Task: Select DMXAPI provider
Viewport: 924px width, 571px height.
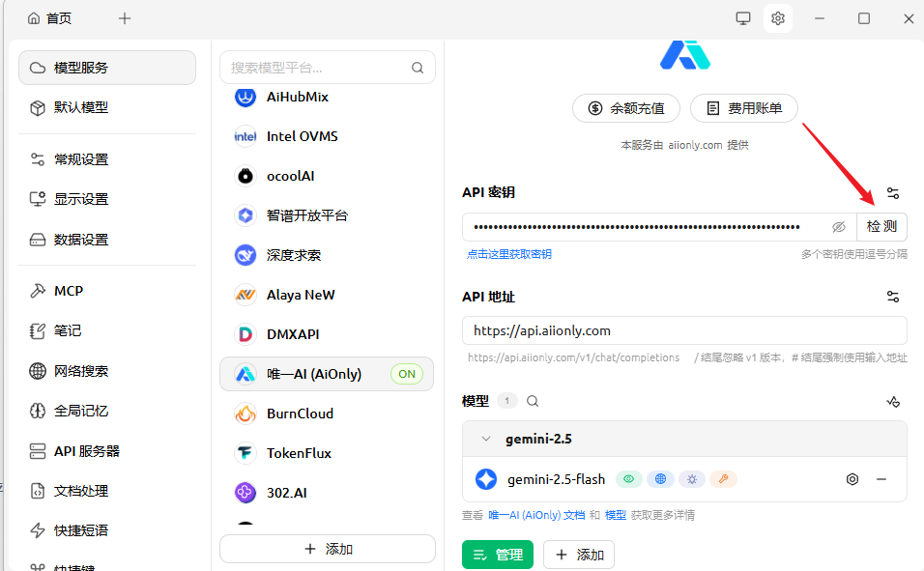Action: pos(327,334)
